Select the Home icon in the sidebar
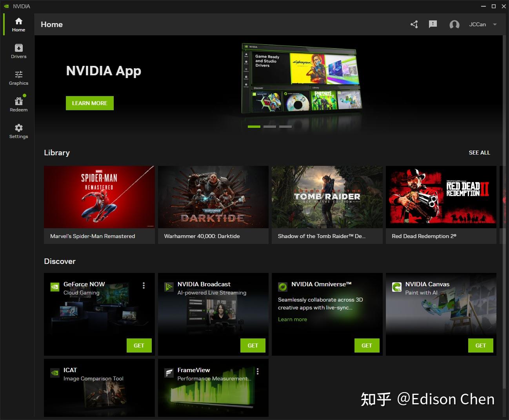Image resolution: width=509 pixels, height=420 pixels. 18,24
